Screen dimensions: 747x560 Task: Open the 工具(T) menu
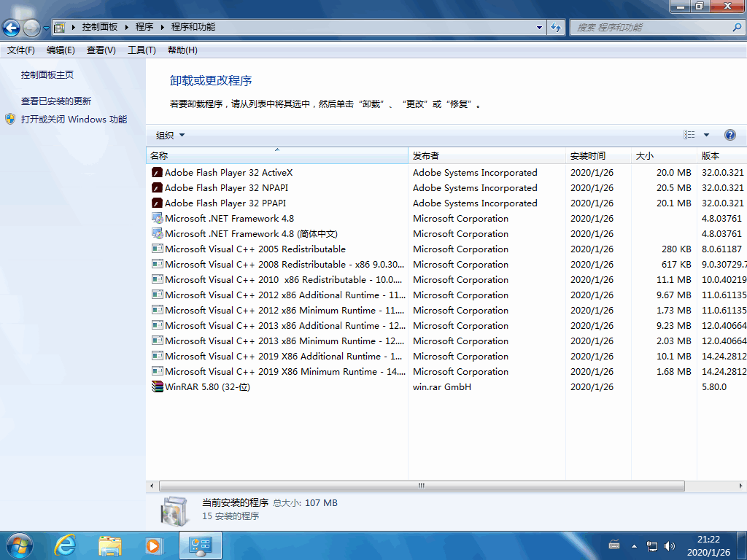click(142, 50)
